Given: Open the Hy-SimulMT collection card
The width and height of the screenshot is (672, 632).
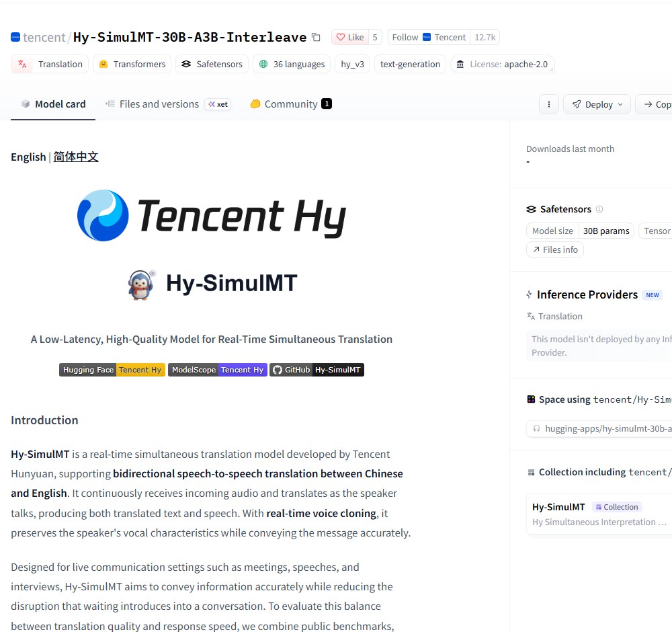Looking at the screenshot, I should coord(599,514).
